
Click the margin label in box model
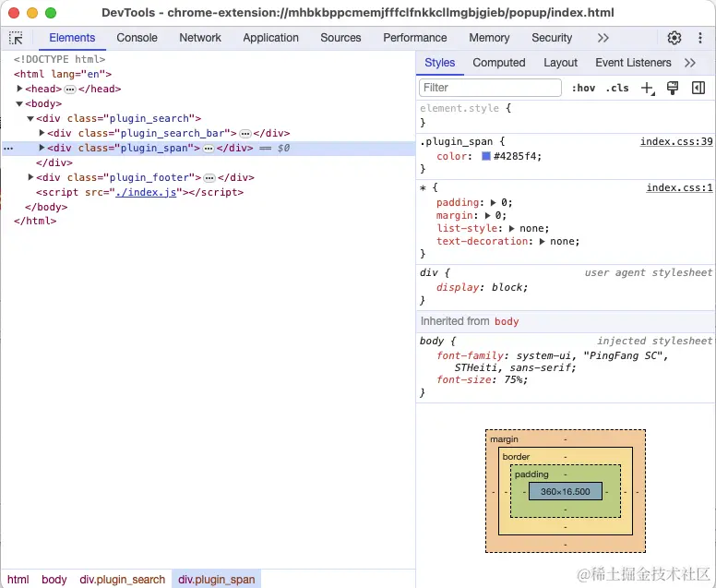coord(504,439)
